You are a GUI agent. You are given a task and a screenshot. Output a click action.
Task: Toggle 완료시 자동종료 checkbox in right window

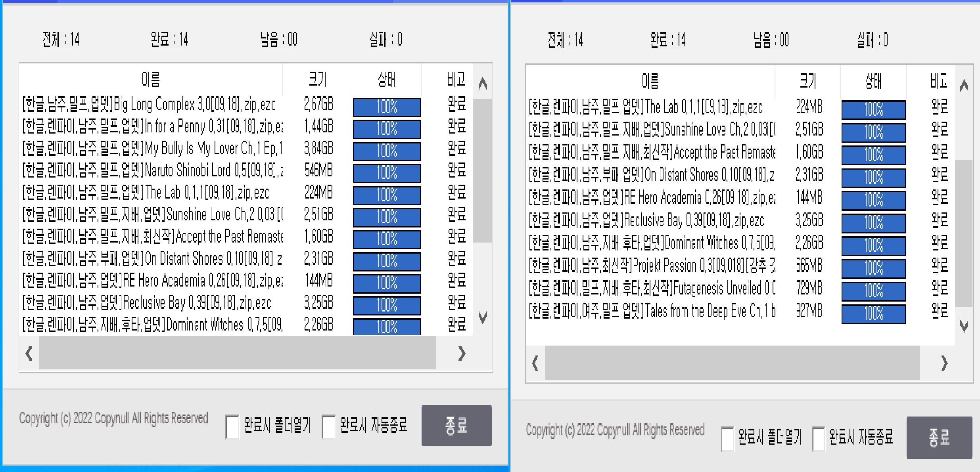[x=818, y=439]
